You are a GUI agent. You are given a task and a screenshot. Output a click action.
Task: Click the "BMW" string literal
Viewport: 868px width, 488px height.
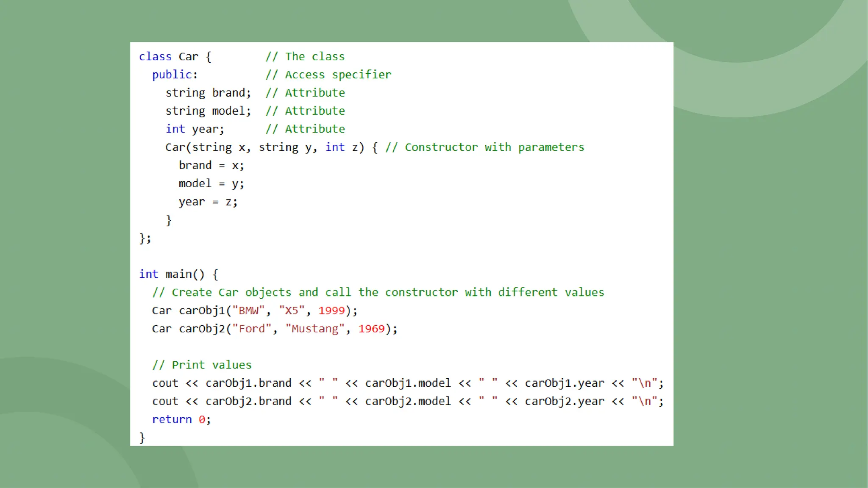point(248,311)
